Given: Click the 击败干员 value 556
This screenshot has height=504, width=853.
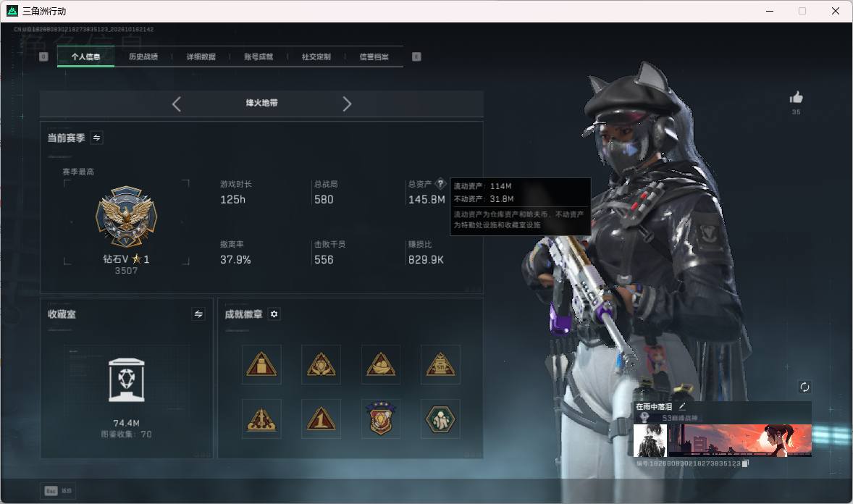Looking at the screenshot, I should pos(324,260).
